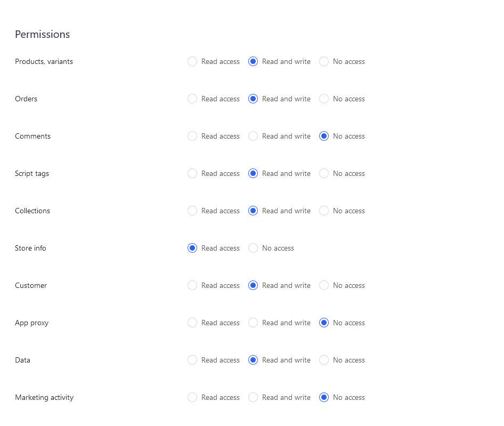Click Read access radio for Store info
This screenshot has height=426, width=504.
[192, 248]
